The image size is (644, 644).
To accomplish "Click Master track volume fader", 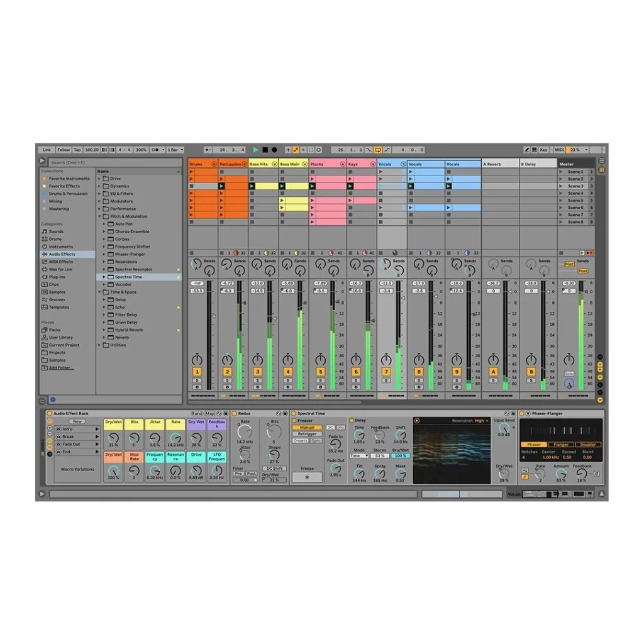I will point(586,292).
